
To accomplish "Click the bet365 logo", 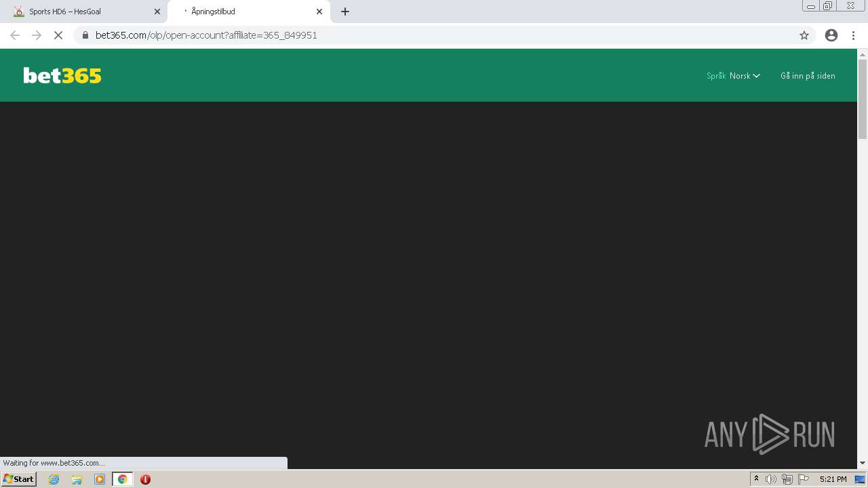I will click(62, 75).
